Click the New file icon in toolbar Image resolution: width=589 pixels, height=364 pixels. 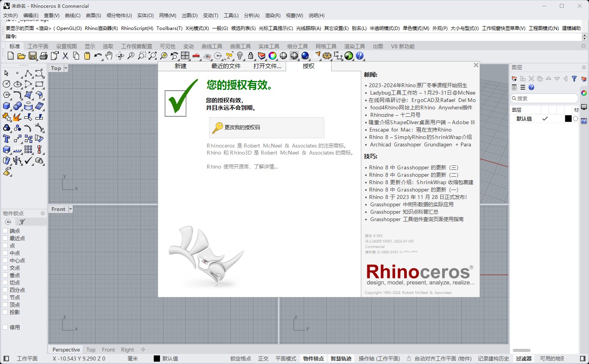11,56
